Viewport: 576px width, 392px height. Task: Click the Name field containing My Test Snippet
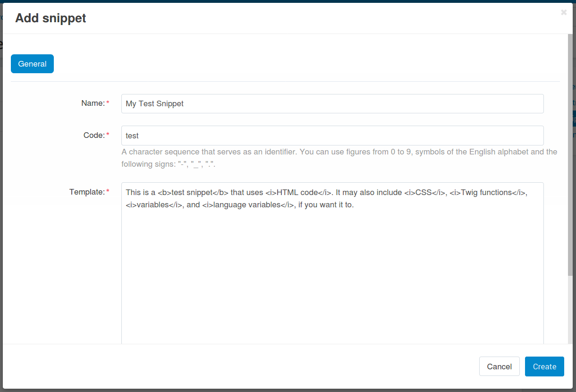click(x=332, y=103)
